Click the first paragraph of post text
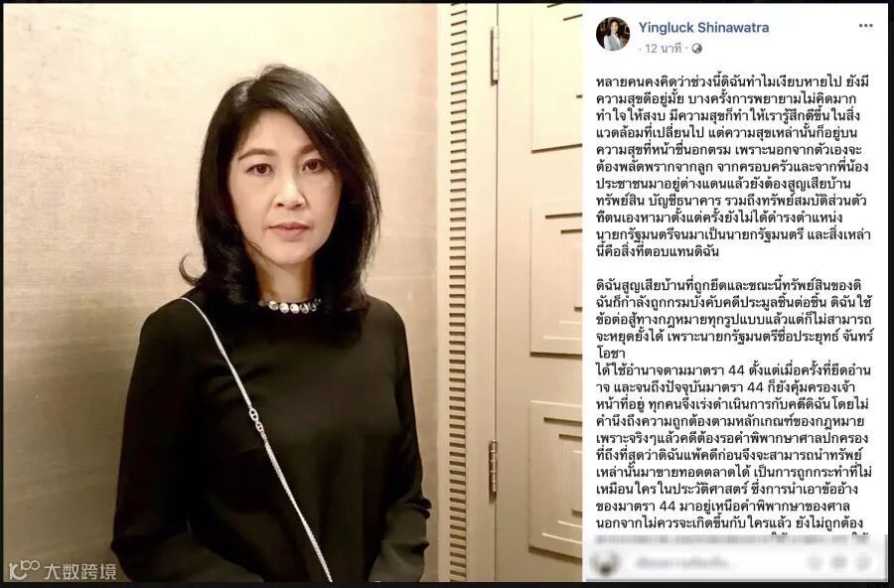The width and height of the screenshot is (894, 588). coord(733,167)
